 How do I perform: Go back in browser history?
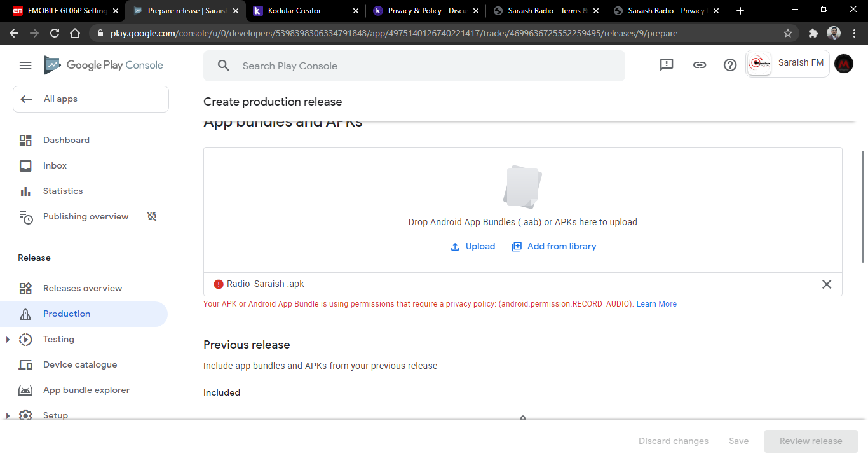(x=14, y=33)
